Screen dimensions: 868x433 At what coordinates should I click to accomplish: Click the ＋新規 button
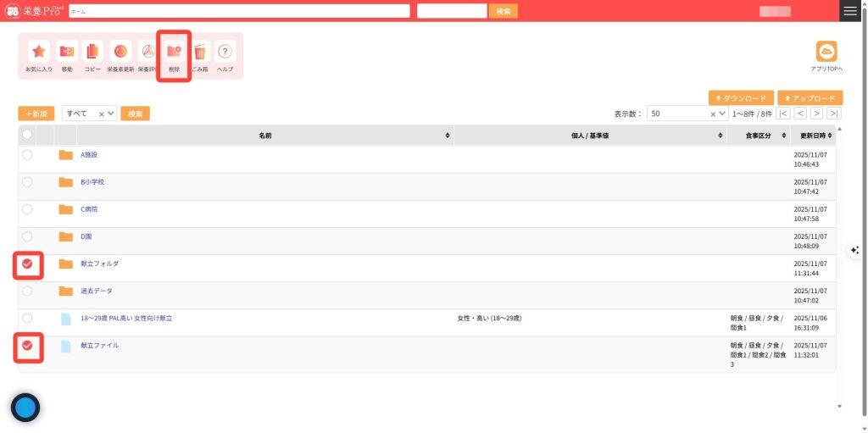pyautogui.click(x=37, y=114)
